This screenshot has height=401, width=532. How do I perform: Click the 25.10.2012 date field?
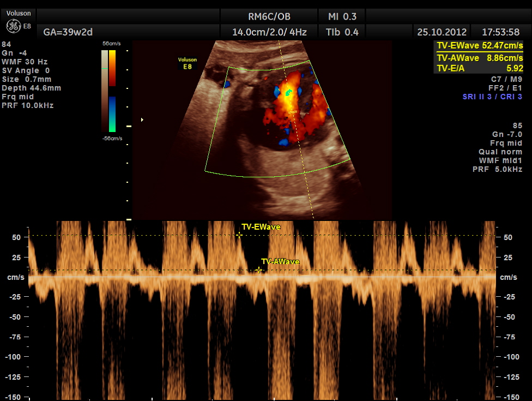(x=442, y=32)
